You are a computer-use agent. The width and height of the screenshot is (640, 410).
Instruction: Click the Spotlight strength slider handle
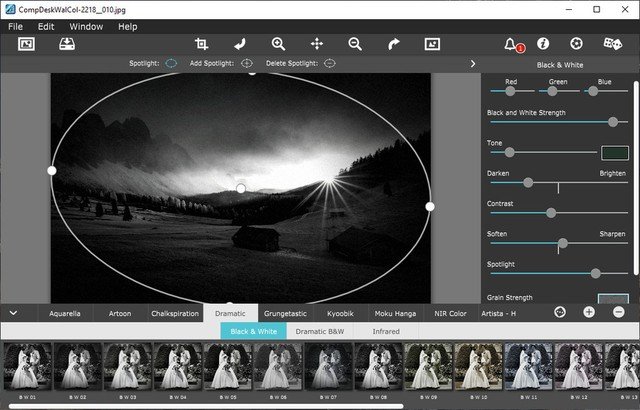(x=596, y=273)
